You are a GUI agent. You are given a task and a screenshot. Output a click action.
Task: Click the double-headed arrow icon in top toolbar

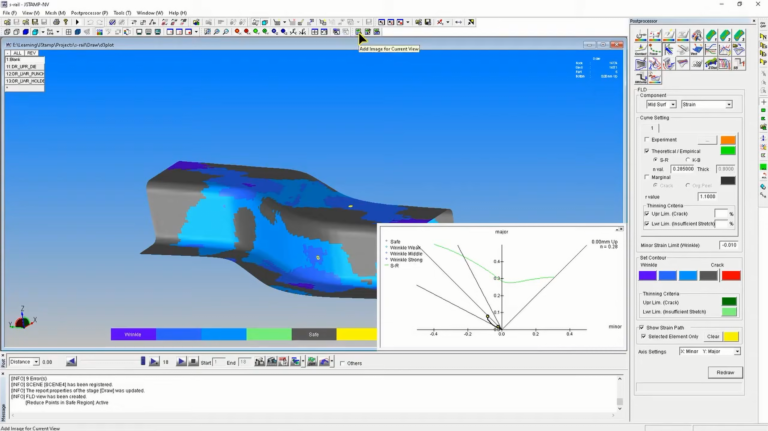(458, 22)
